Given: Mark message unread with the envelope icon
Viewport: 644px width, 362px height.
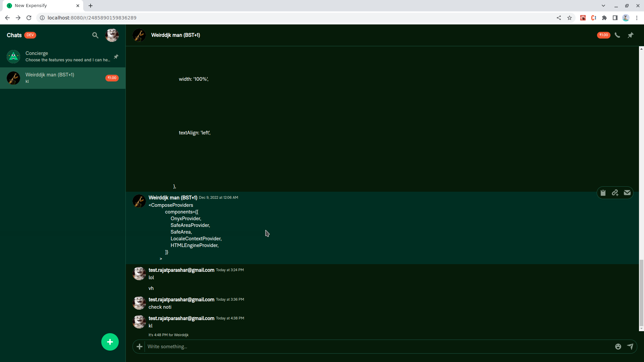Looking at the screenshot, I should click(627, 193).
